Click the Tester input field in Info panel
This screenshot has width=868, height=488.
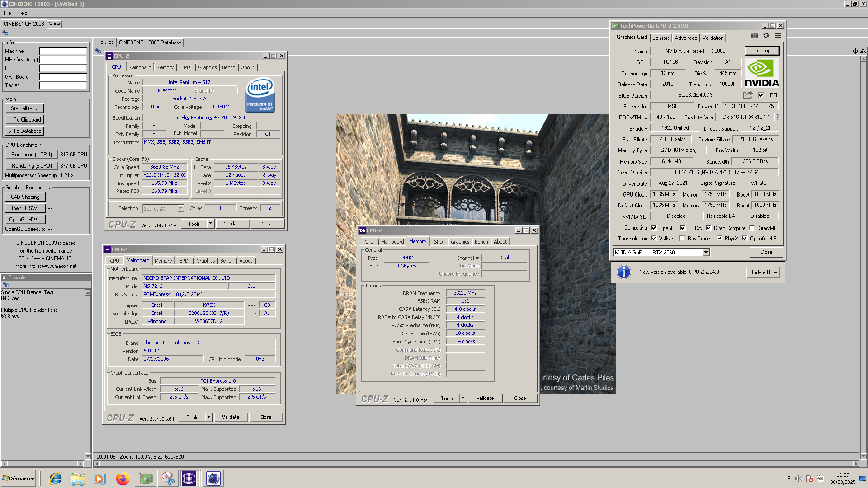[x=63, y=85]
